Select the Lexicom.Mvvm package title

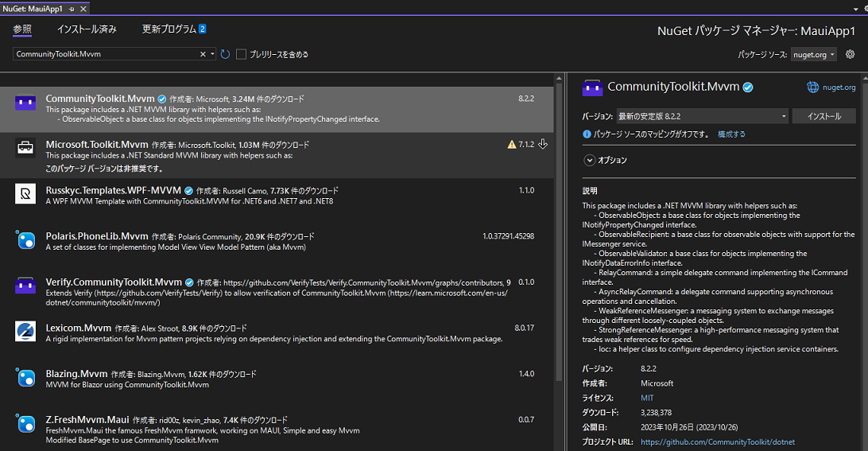[x=79, y=328]
